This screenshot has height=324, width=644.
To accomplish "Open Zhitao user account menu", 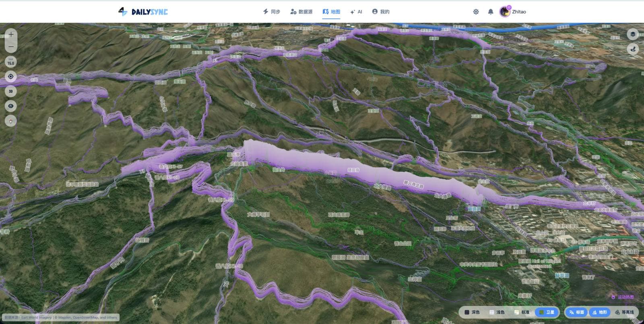I will click(513, 12).
